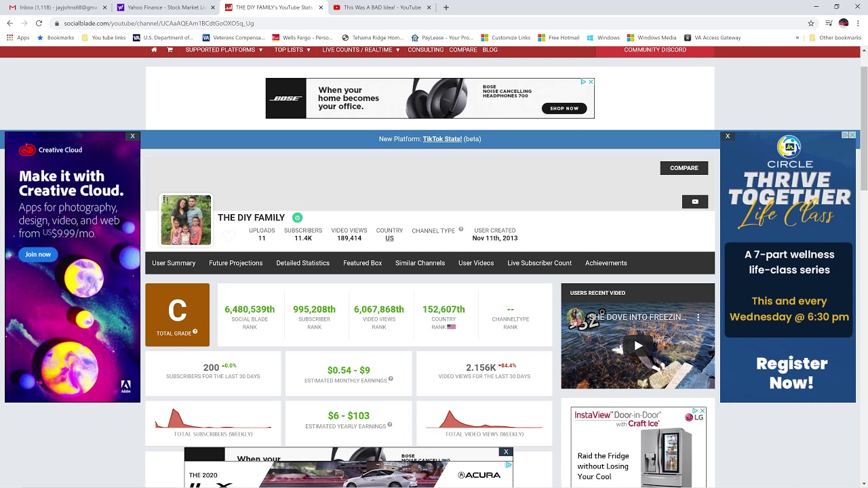Screen dimensions: 868x488
Task: Close the right Circle Life Class ad
Action: [x=728, y=136]
